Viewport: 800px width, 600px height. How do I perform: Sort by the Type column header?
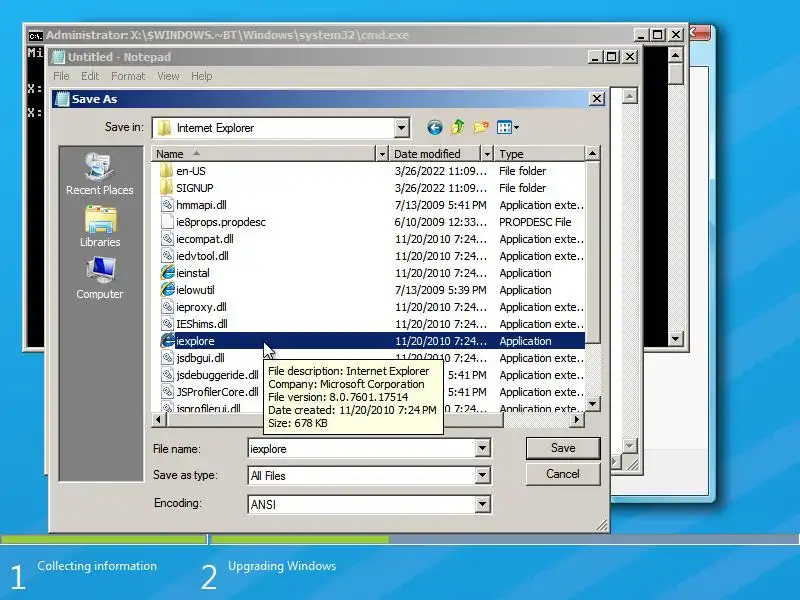coord(539,154)
